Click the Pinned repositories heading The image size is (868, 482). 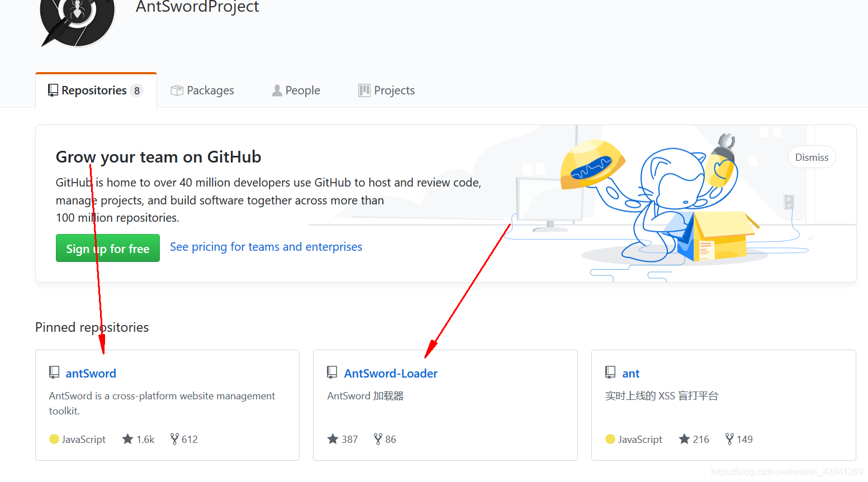pos(92,327)
